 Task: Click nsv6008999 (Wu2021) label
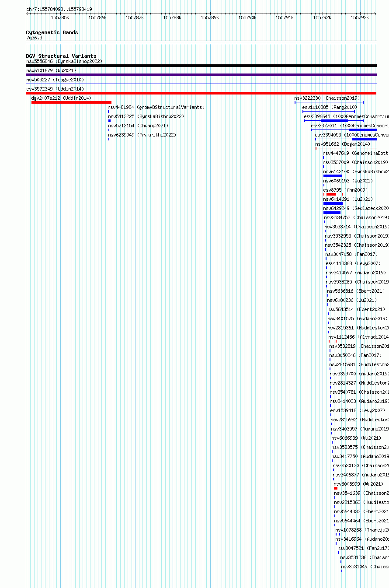click(x=358, y=484)
